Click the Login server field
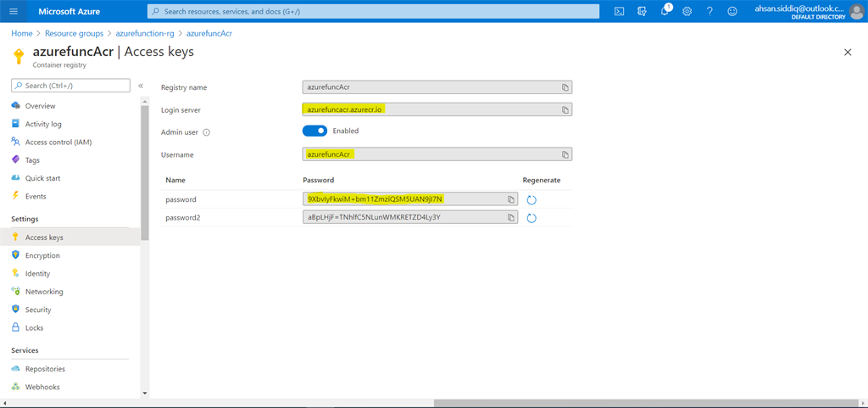 point(437,109)
